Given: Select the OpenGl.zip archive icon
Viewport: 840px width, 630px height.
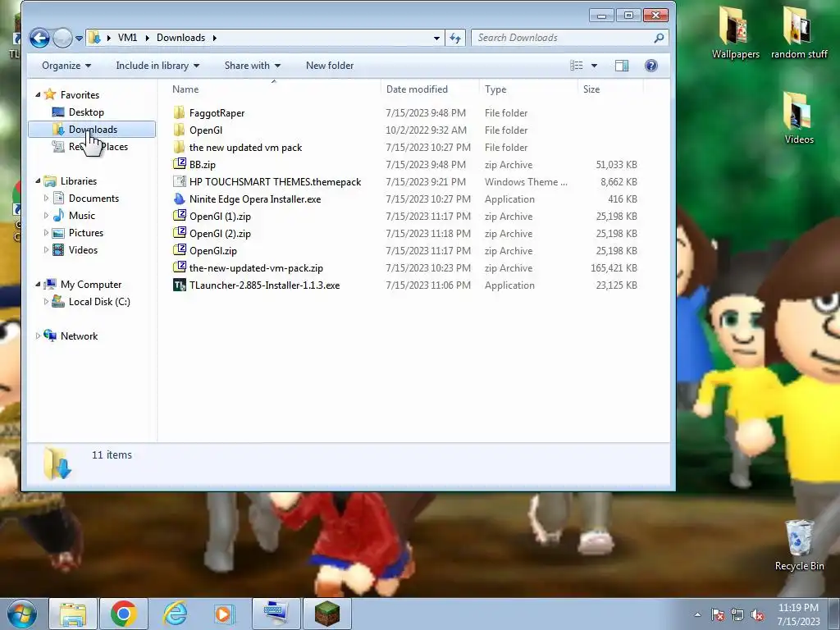Looking at the screenshot, I should (x=180, y=250).
